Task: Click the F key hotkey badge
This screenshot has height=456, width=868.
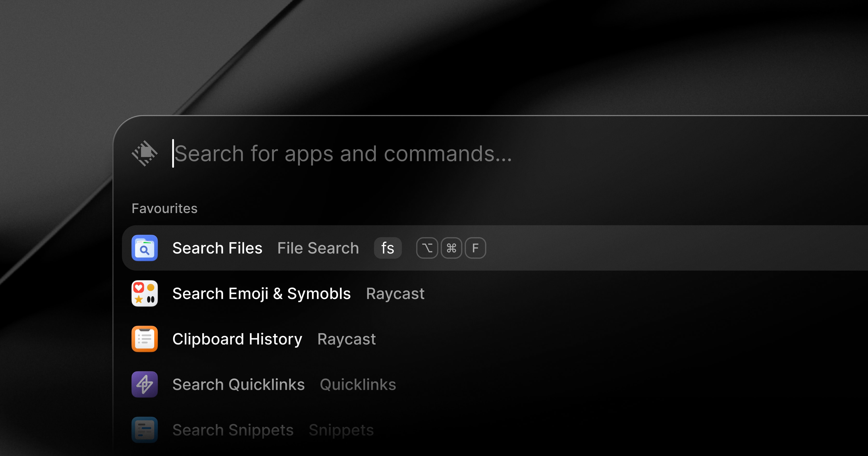Action: (475, 248)
